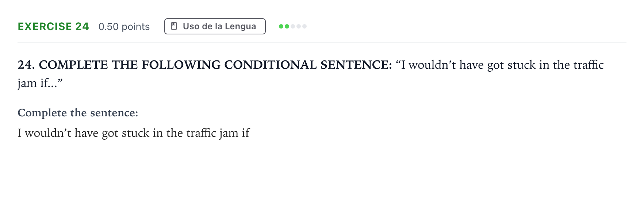
Task: Click the 'jam if…' line of the prompt
Action: [x=40, y=83]
